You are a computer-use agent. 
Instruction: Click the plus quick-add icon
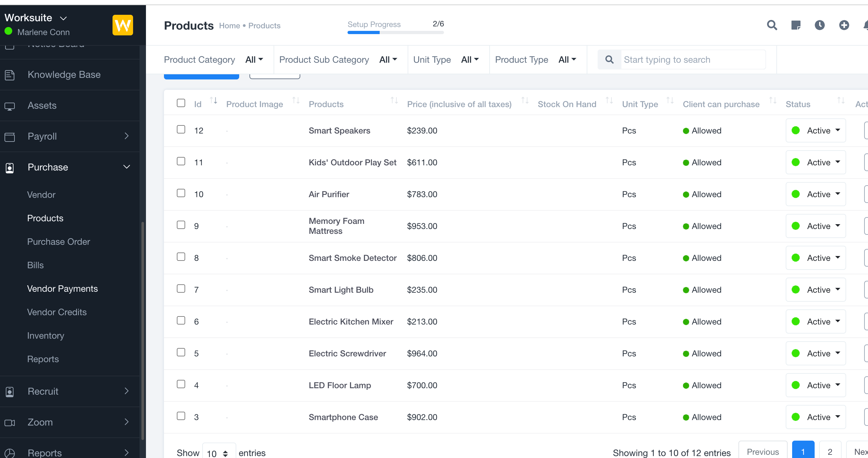pos(844,25)
